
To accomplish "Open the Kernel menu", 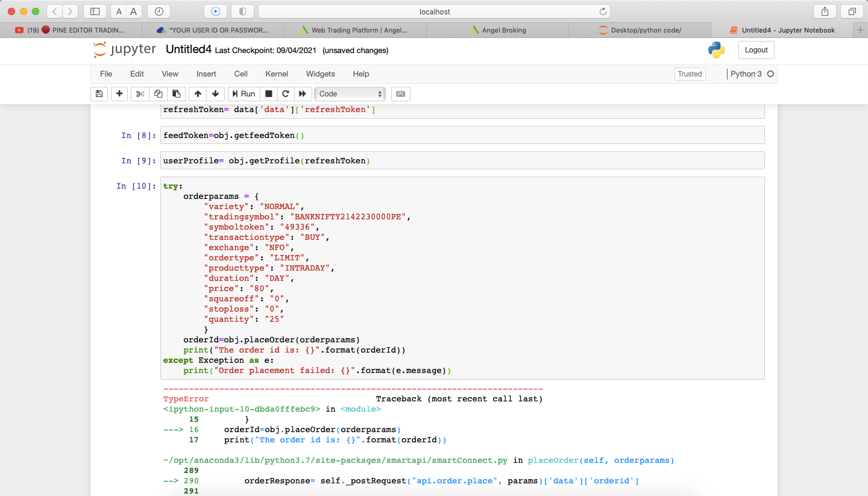I will (277, 74).
